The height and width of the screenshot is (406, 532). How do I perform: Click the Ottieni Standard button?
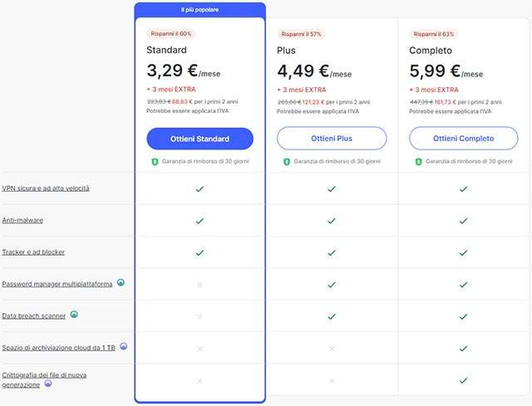point(199,138)
